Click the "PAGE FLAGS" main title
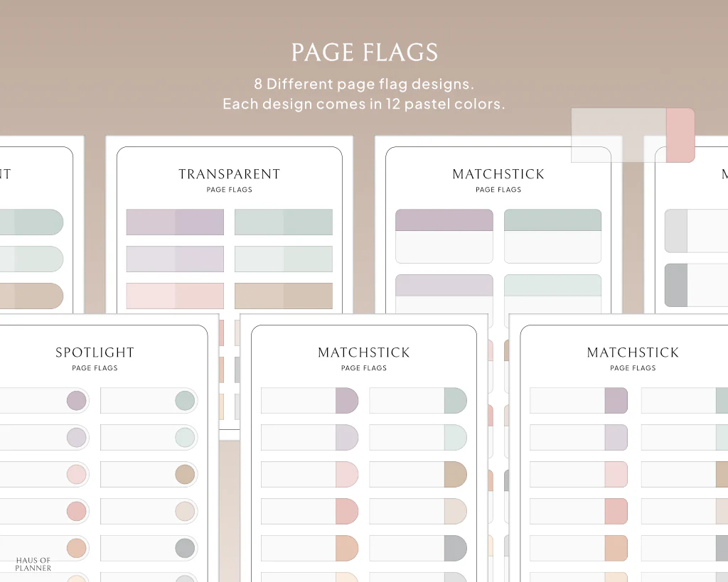 coord(364,53)
